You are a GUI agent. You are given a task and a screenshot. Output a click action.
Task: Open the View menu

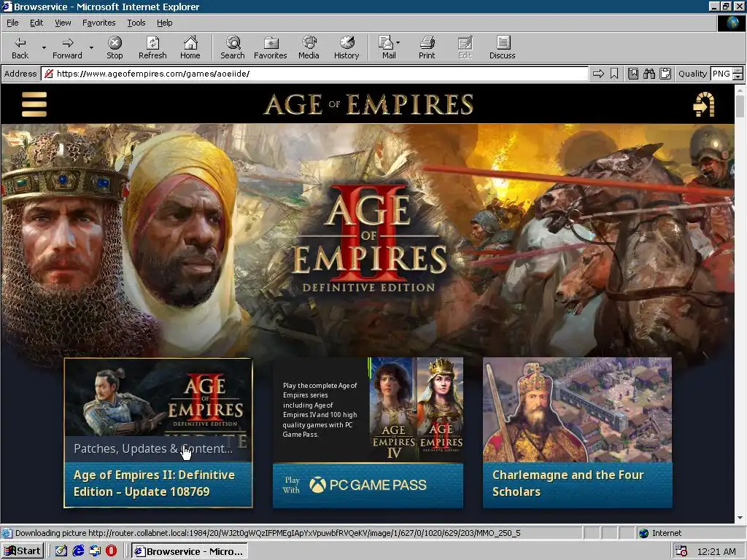[63, 23]
